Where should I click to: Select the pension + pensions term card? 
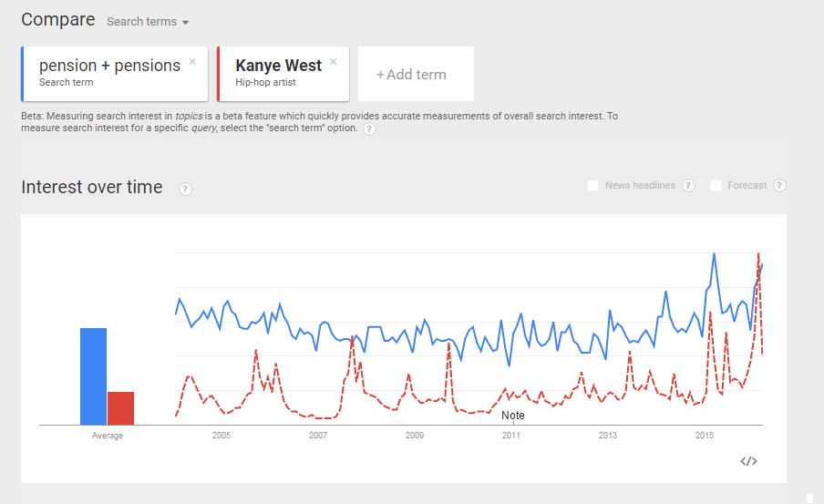pos(115,74)
